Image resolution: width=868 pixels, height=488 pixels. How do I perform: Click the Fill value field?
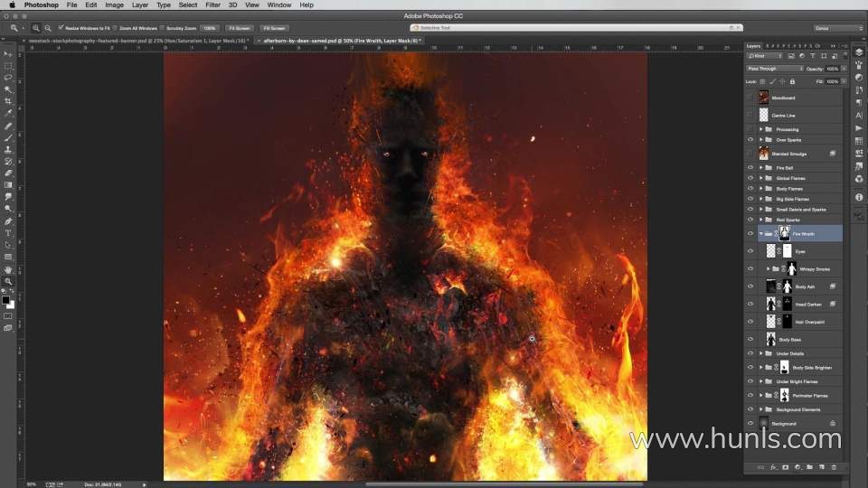833,81
